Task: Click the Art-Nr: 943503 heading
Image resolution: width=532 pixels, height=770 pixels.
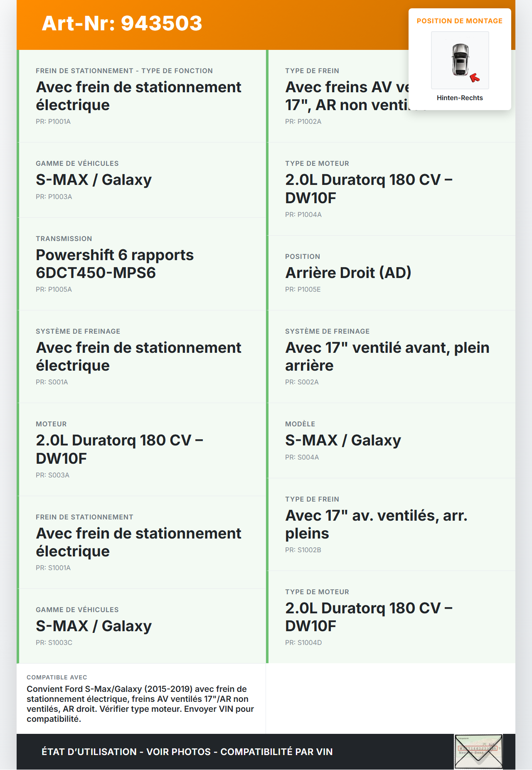Action: point(122,23)
